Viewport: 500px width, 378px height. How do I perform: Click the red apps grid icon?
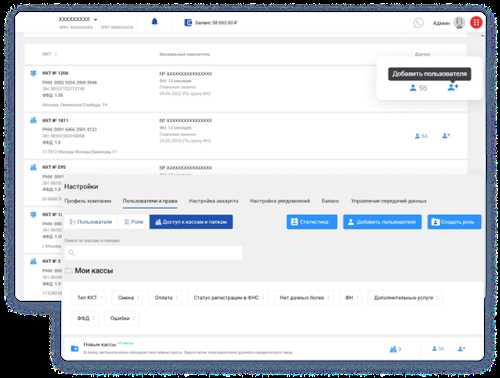(x=476, y=22)
